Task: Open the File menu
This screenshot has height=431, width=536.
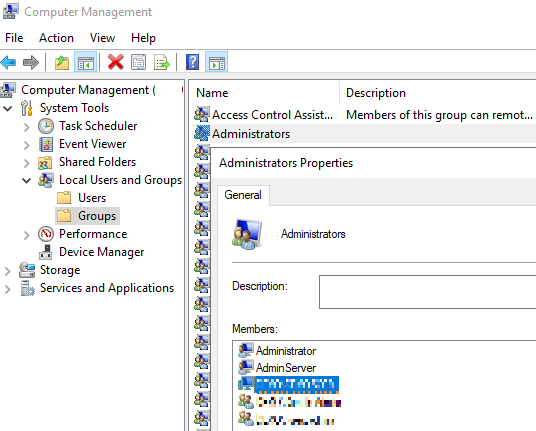Action: pos(14,38)
